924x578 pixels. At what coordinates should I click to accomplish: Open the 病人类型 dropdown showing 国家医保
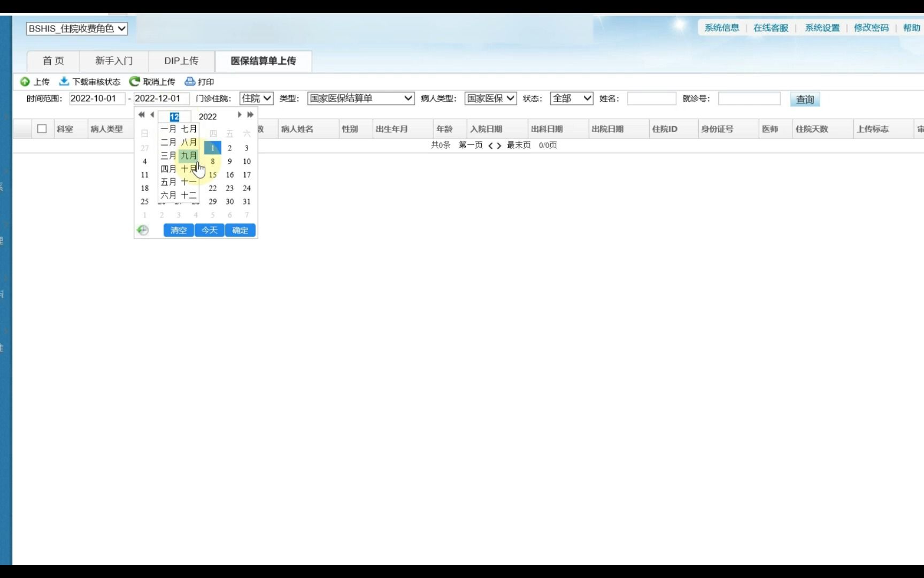490,98
